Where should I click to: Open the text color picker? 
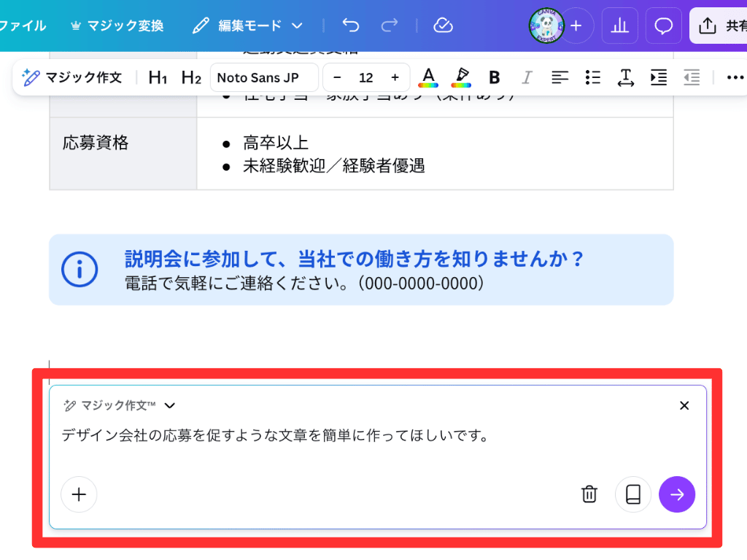click(428, 77)
